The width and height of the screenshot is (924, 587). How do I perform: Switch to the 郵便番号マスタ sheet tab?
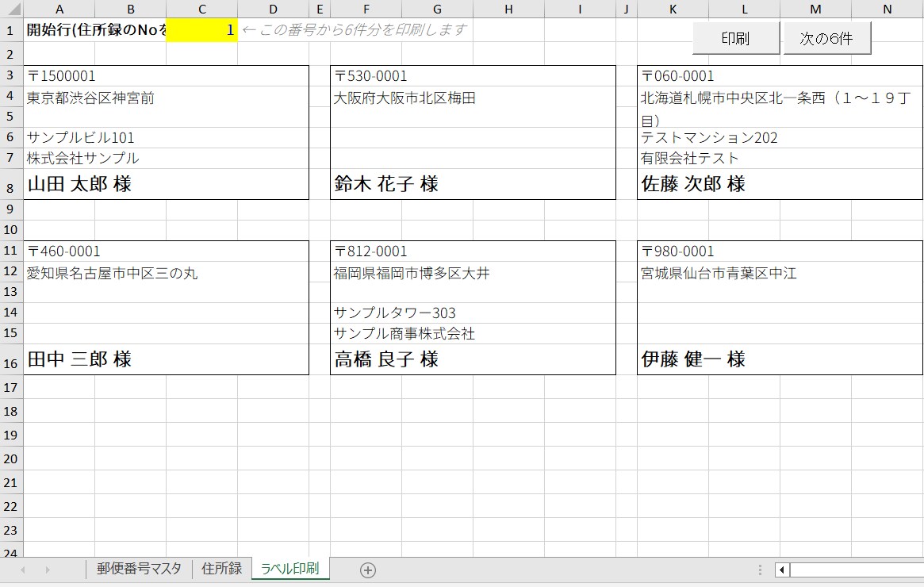pos(139,569)
